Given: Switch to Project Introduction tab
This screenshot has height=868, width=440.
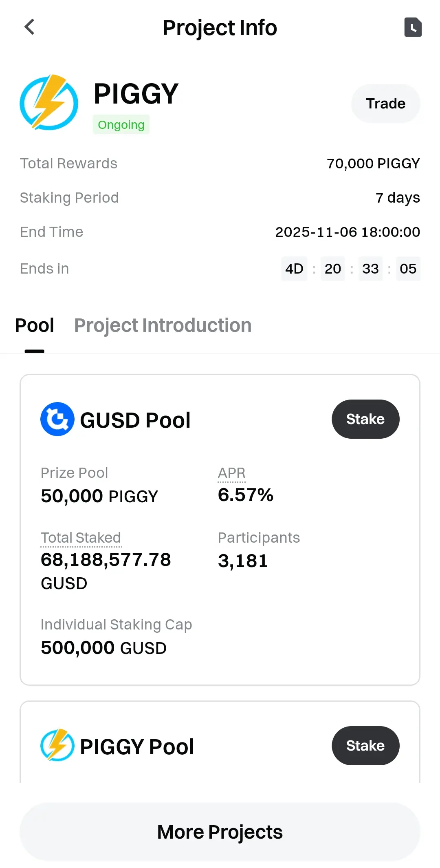Looking at the screenshot, I should [163, 325].
